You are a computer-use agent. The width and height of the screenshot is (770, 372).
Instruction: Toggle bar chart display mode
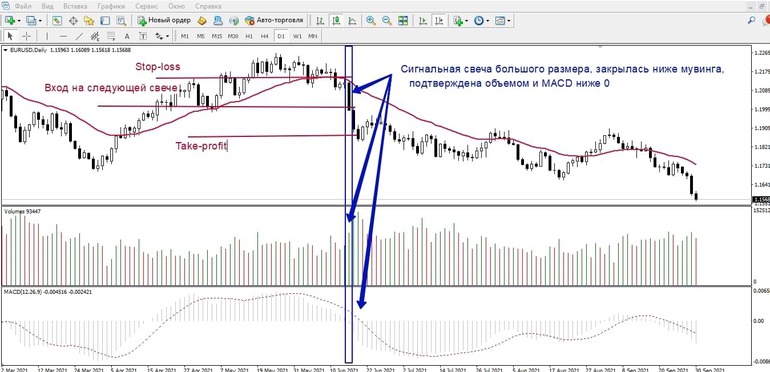coord(320,21)
